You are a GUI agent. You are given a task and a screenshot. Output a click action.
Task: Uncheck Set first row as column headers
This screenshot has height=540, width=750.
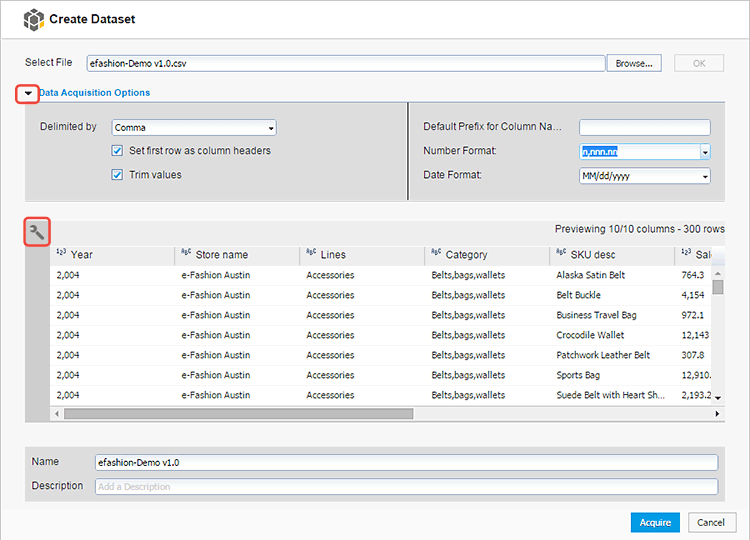coord(118,151)
